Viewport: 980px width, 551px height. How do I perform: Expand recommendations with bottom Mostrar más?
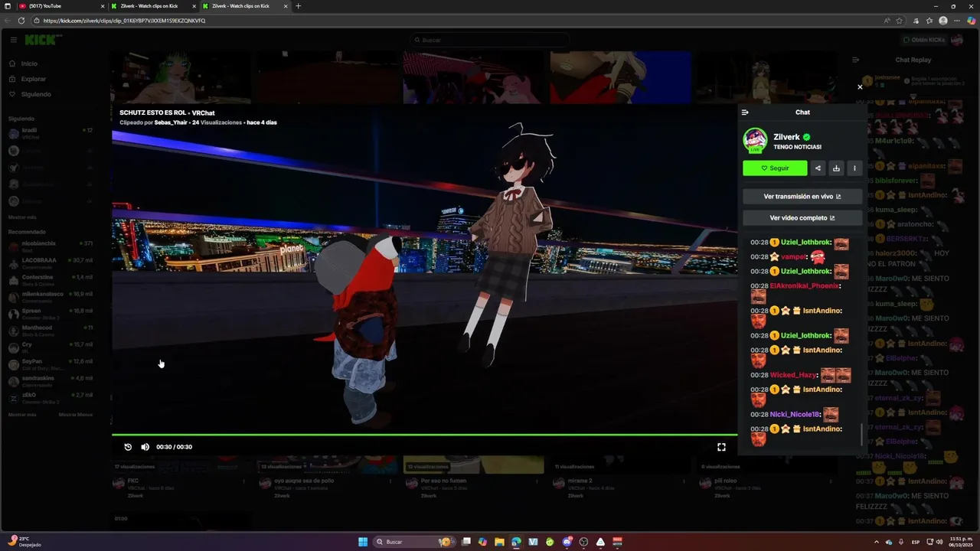click(x=22, y=415)
